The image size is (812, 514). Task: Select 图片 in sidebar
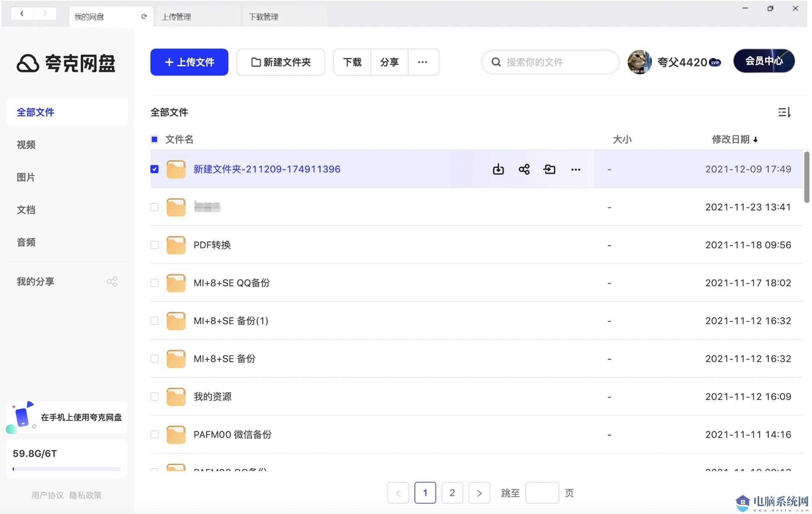tap(26, 177)
